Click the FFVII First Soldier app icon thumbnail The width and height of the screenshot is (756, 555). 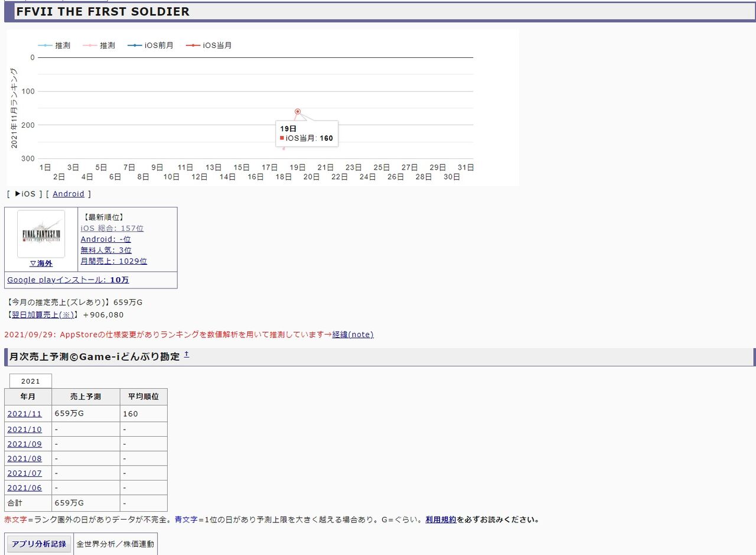coord(41,234)
